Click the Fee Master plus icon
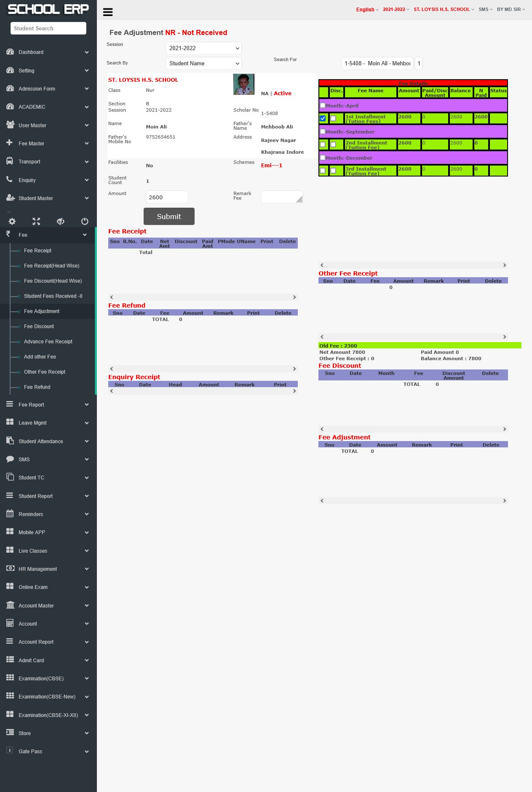 click(10, 143)
